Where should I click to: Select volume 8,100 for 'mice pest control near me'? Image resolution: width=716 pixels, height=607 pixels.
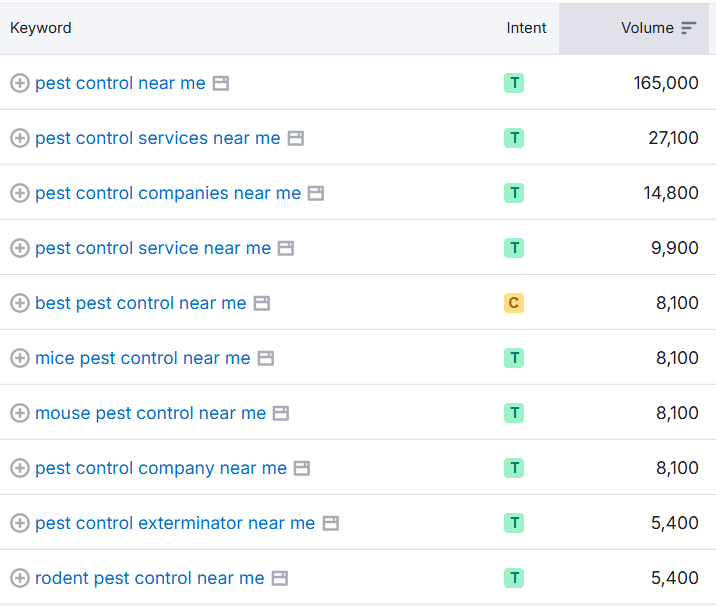pos(677,358)
